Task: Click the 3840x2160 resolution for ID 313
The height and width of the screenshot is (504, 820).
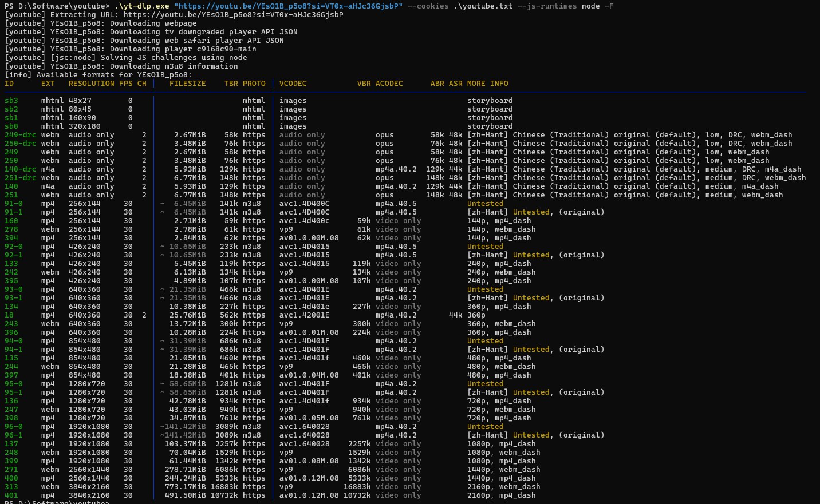Action: [x=89, y=486]
